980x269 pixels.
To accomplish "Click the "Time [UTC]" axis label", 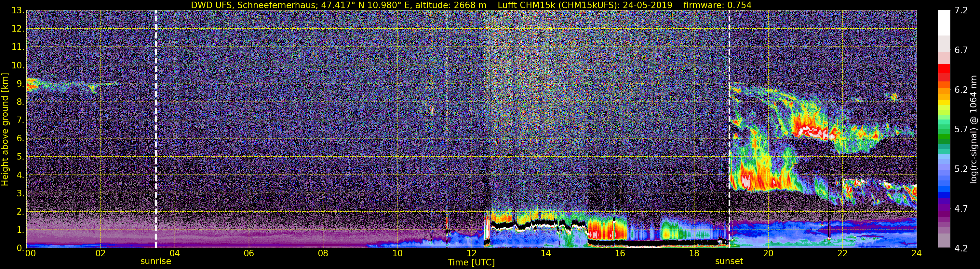I will coord(471,262).
